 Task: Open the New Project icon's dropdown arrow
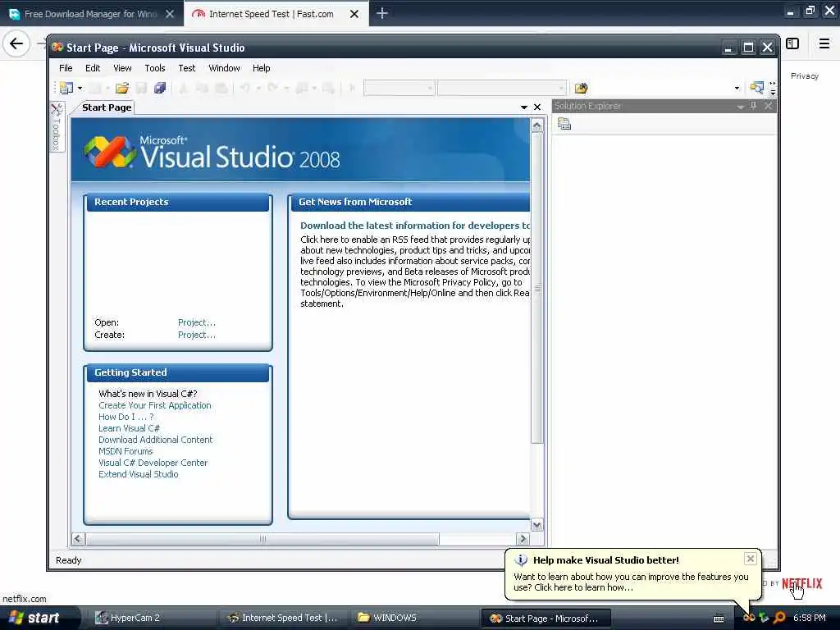pos(80,88)
